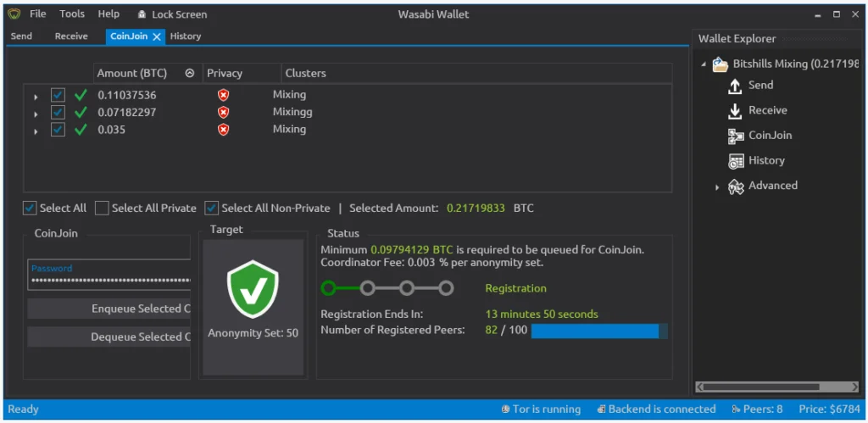Click the Backend connection icon in status bar

pyautogui.click(x=601, y=409)
